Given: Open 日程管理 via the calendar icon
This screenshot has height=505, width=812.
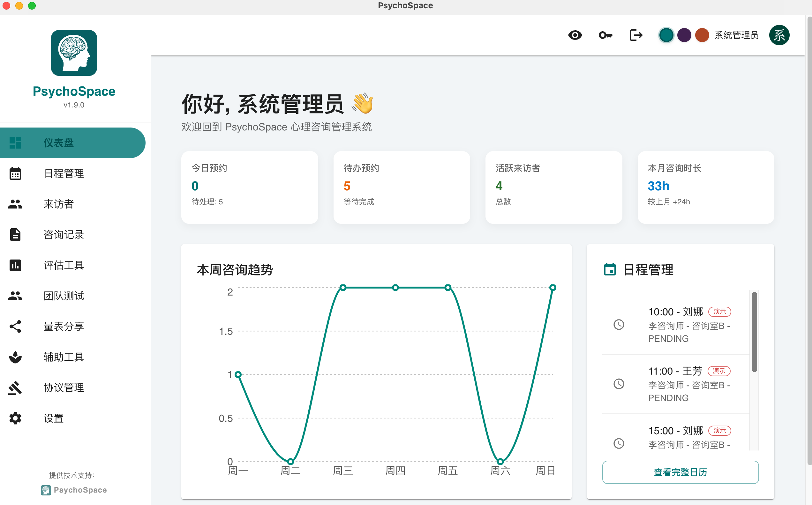Looking at the screenshot, I should (x=15, y=173).
